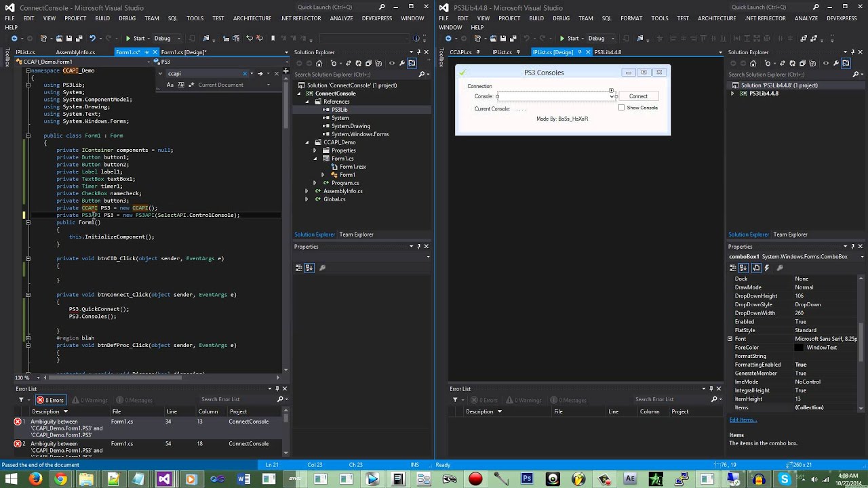This screenshot has width=868, height=488.
Task: Open BUILD menu in ConnectConsole window
Action: tap(102, 18)
